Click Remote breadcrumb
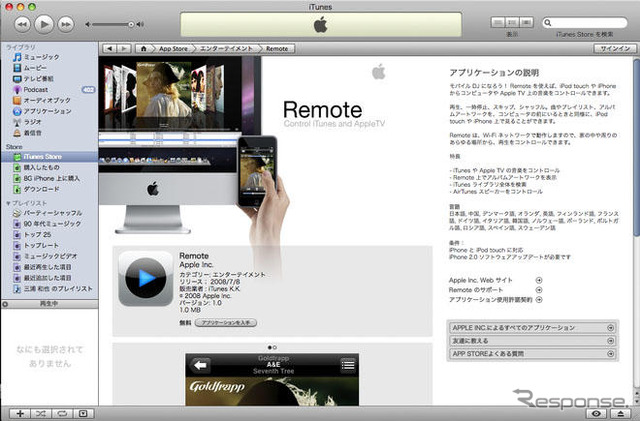The height and width of the screenshot is (421, 640). tap(277, 49)
